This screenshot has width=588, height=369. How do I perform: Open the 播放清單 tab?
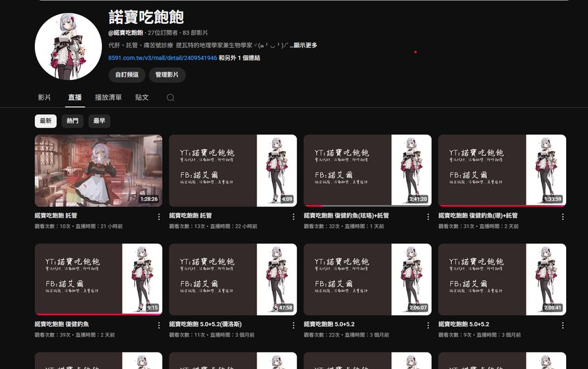[x=108, y=98]
